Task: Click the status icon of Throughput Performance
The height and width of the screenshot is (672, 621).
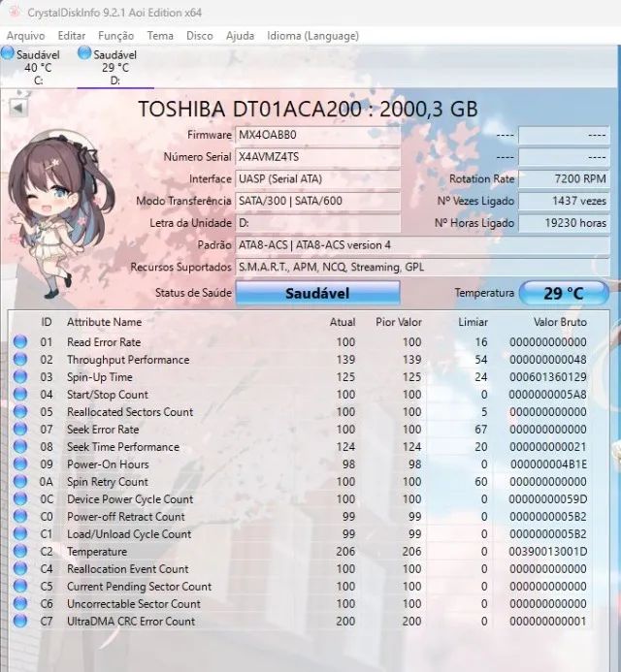Action: point(20,360)
